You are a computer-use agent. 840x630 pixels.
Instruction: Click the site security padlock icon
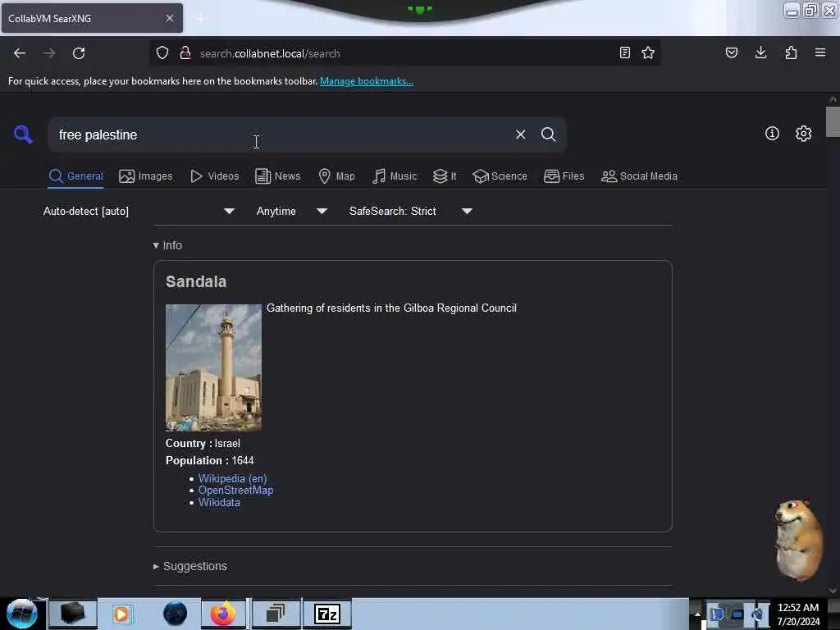pyautogui.click(x=185, y=52)
